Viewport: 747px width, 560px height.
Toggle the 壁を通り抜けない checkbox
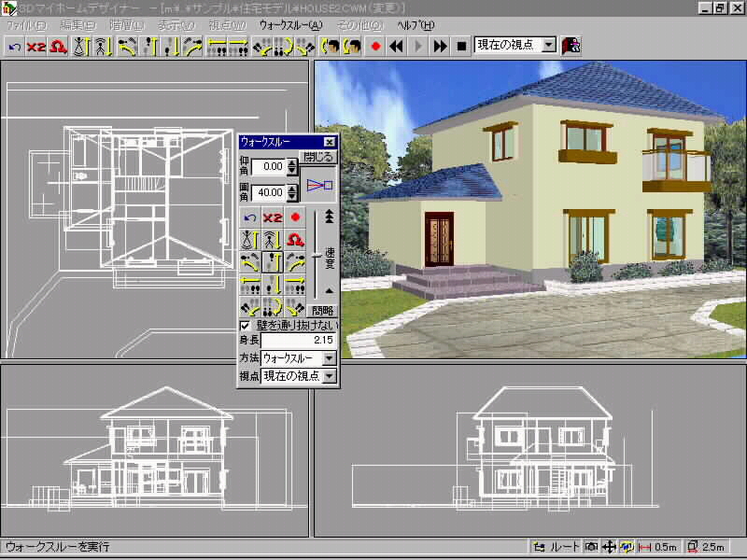(x=245, y=326)
